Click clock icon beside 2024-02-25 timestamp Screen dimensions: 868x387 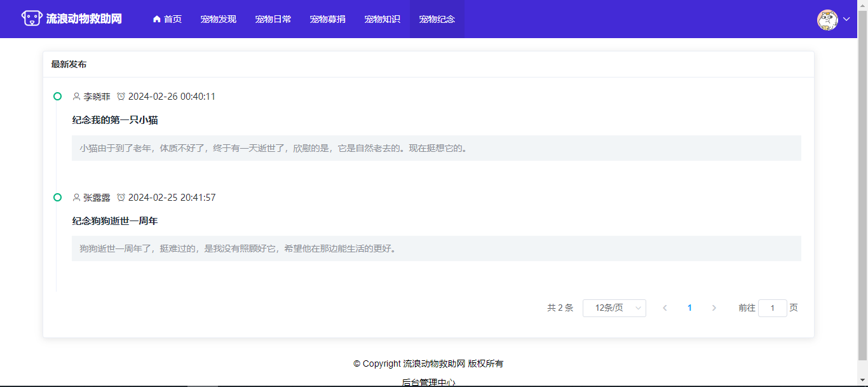tap(121, 198)
